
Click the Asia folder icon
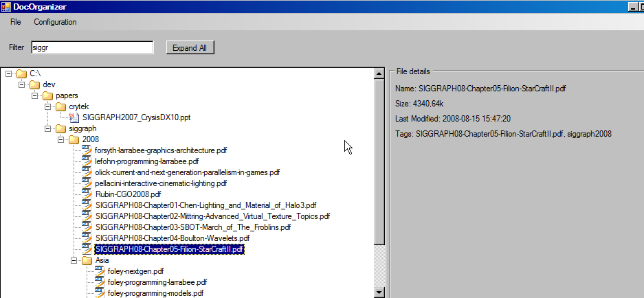(87, 260)
